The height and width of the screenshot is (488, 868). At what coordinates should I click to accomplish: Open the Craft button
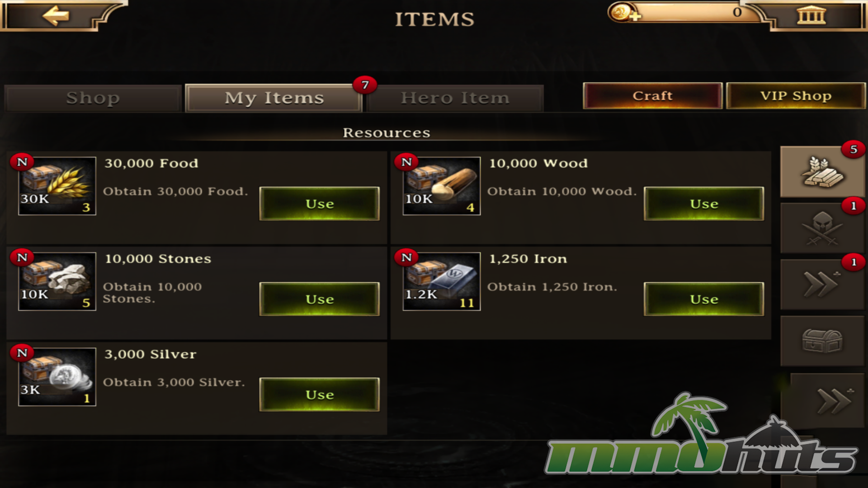point(652,96)
